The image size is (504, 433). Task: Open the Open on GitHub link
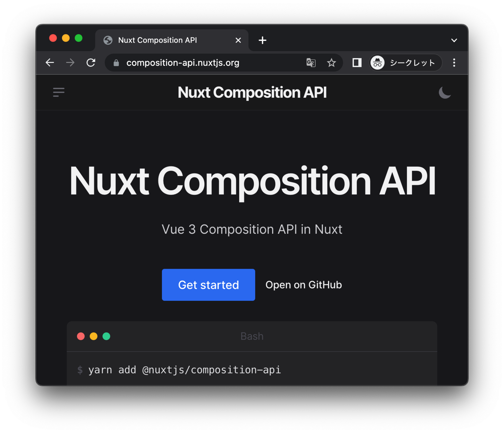pos(303,285)
